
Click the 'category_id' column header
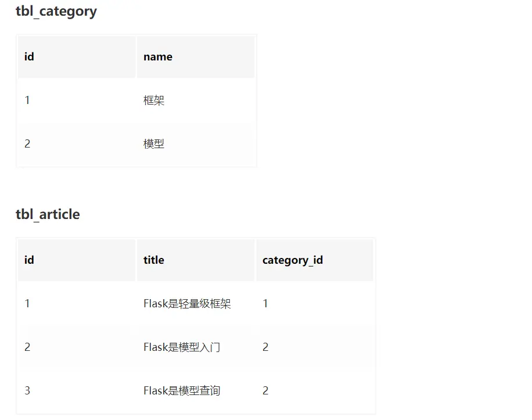click(x=315, y=260)
